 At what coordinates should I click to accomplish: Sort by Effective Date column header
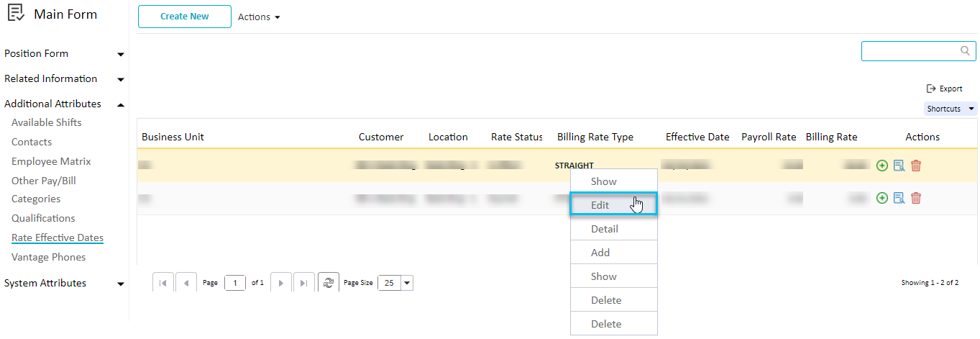[697, 137]
